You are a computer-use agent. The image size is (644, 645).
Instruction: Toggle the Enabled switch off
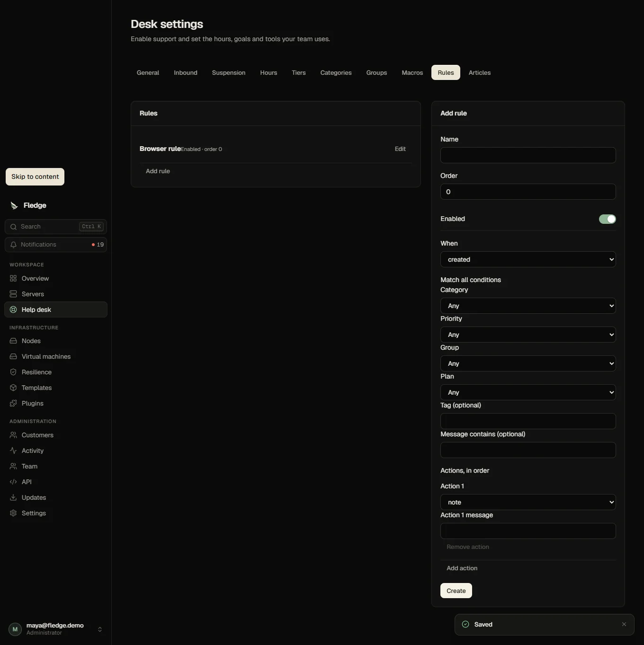pos(608,219)
